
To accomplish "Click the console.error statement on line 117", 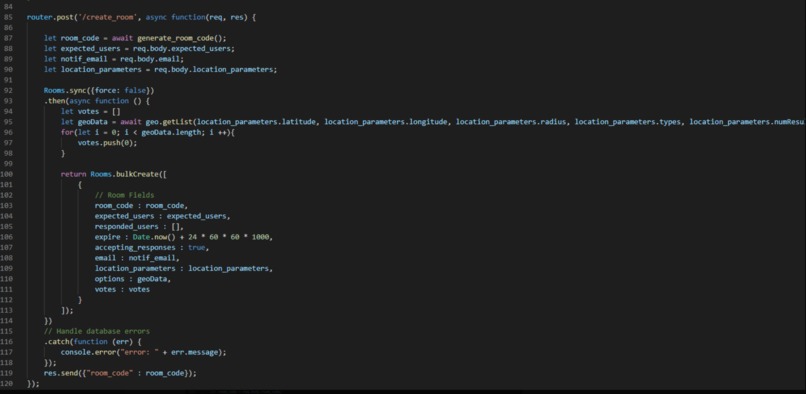I will click(143, 352).
